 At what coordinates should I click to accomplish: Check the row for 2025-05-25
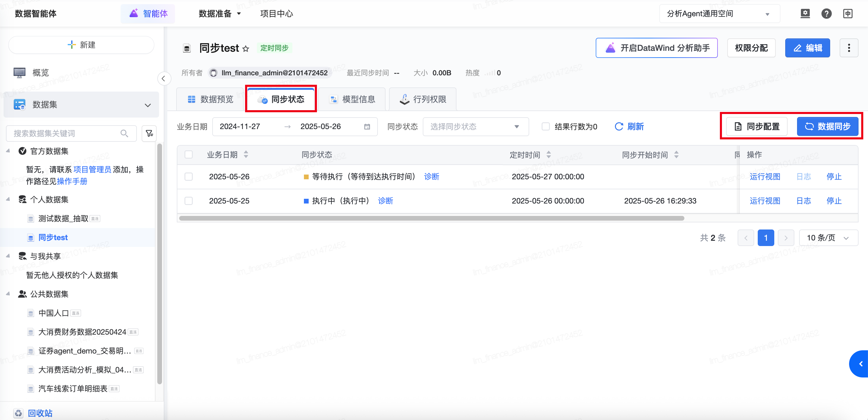click(x=189, y=201)
